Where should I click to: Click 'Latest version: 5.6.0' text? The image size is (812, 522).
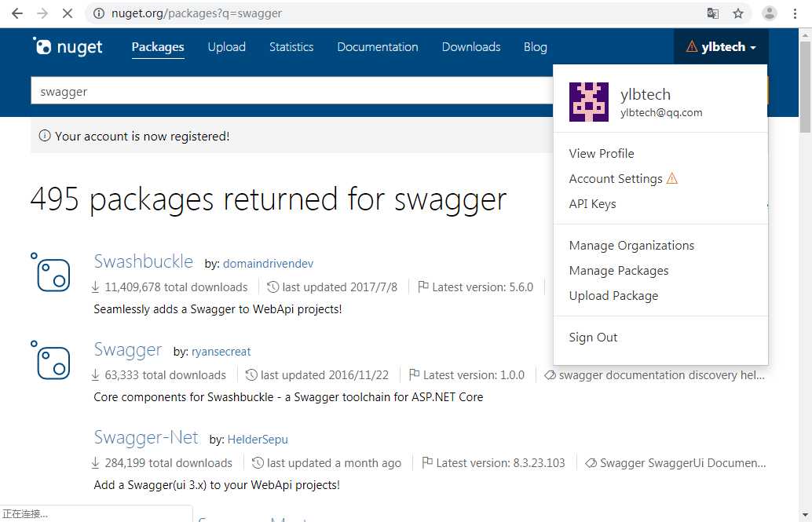pos(483,287)
